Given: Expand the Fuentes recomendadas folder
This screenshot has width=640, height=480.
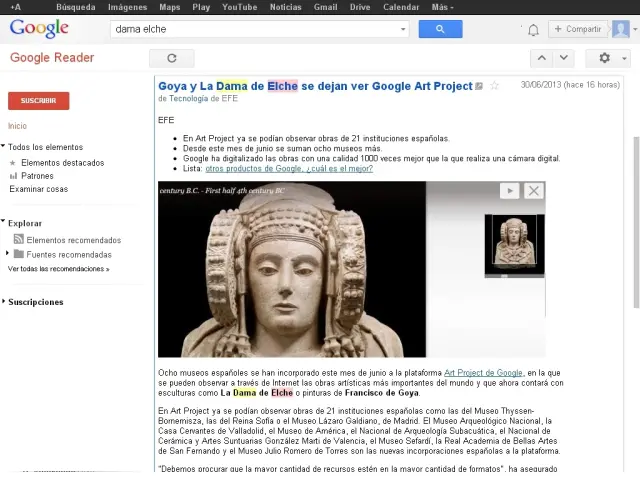Looking at the screenshot, I should click(x=8, y=254).
